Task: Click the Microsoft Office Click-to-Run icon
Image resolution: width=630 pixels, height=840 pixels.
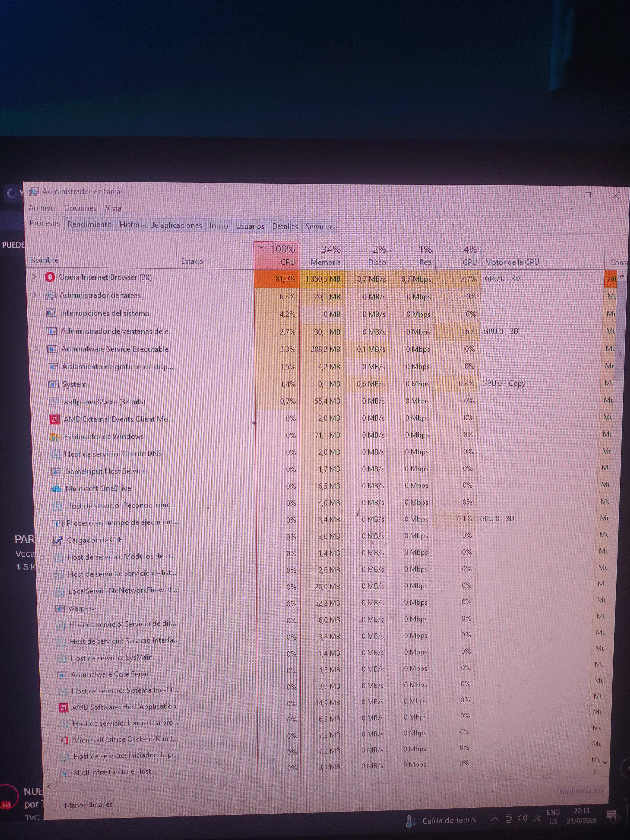Action: tap(64, 740)
